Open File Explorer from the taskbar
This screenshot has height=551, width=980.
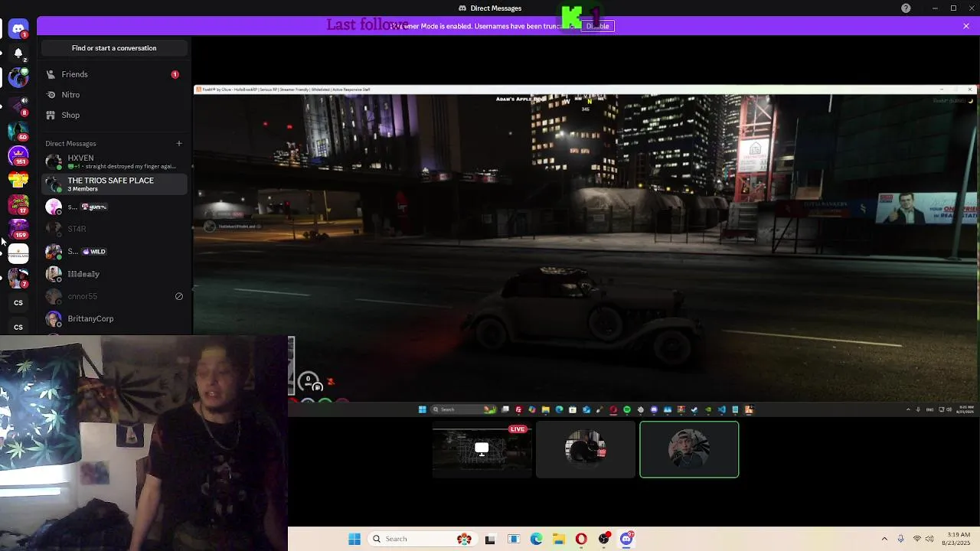pos(559,539)
